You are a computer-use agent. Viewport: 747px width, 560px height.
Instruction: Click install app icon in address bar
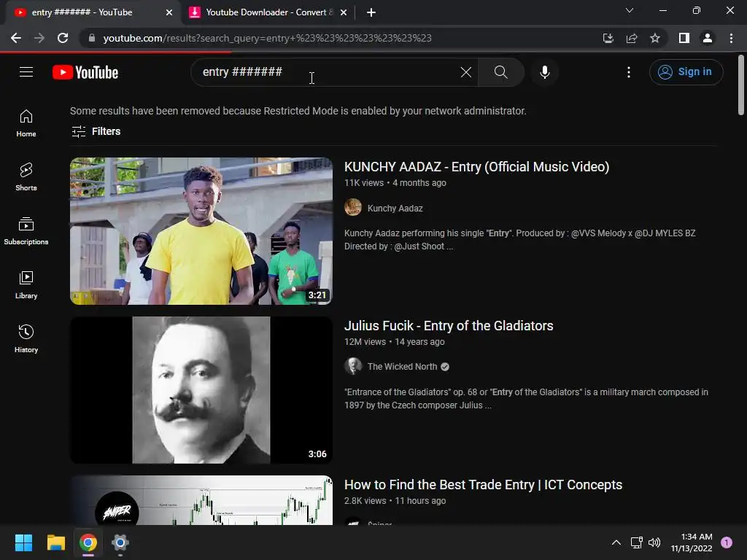608,38
